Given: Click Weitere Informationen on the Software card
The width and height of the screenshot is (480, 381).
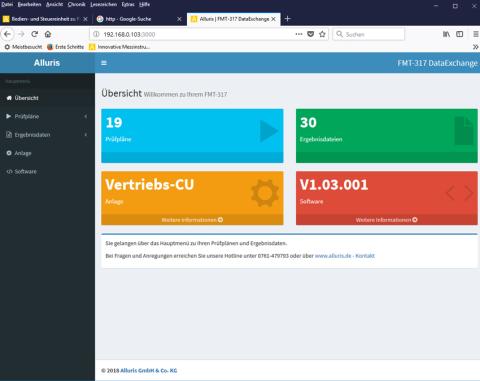Looking at the screenshot, I should click(x=387, y=220).
